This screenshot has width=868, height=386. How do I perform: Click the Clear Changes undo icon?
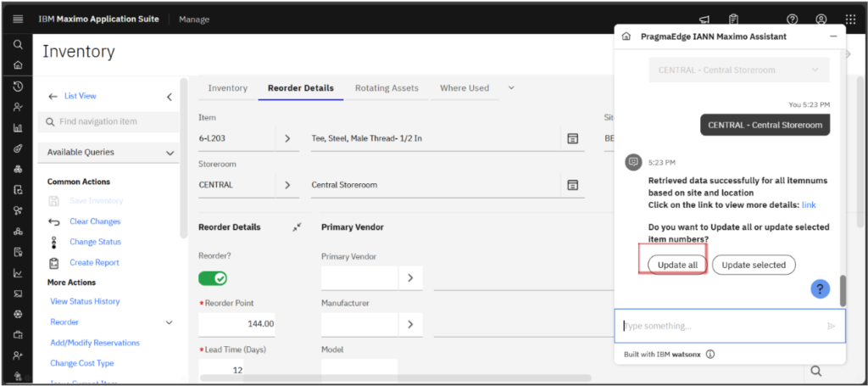[54, 221]
